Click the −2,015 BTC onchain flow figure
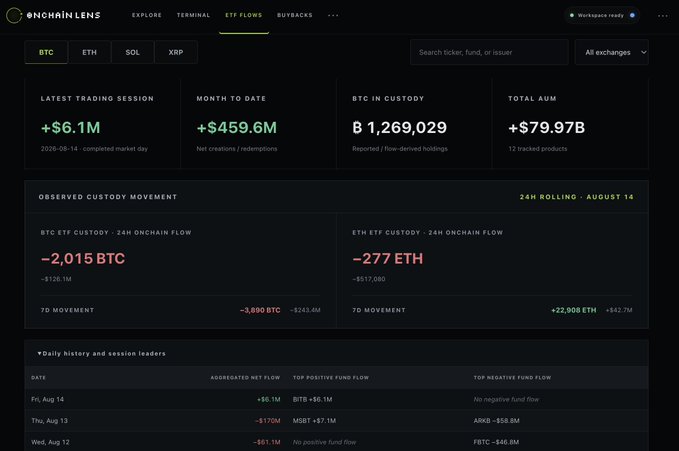The image size is (679, 451). 83,259
